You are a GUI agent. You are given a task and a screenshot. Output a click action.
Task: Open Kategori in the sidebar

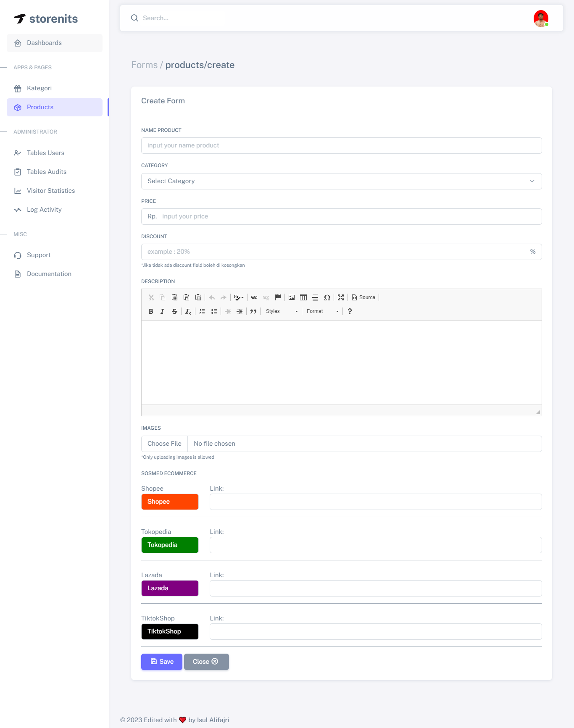[39, 88]
